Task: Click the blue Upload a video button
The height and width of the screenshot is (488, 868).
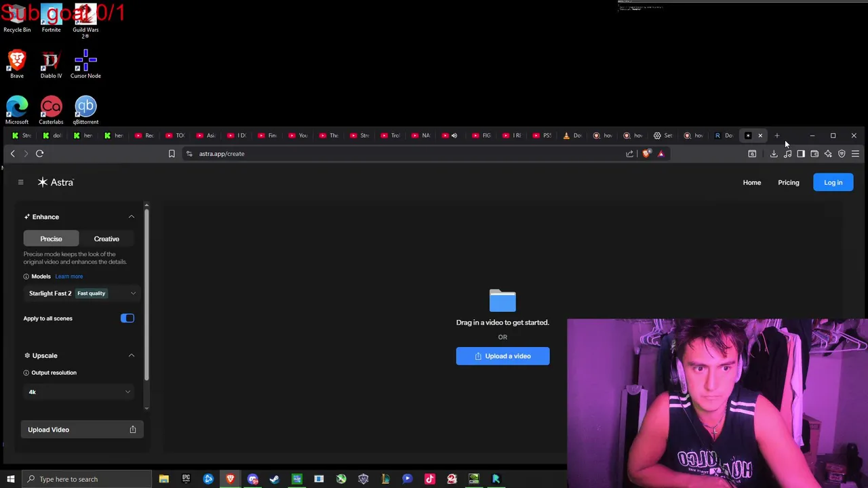Action: point(502,356)
